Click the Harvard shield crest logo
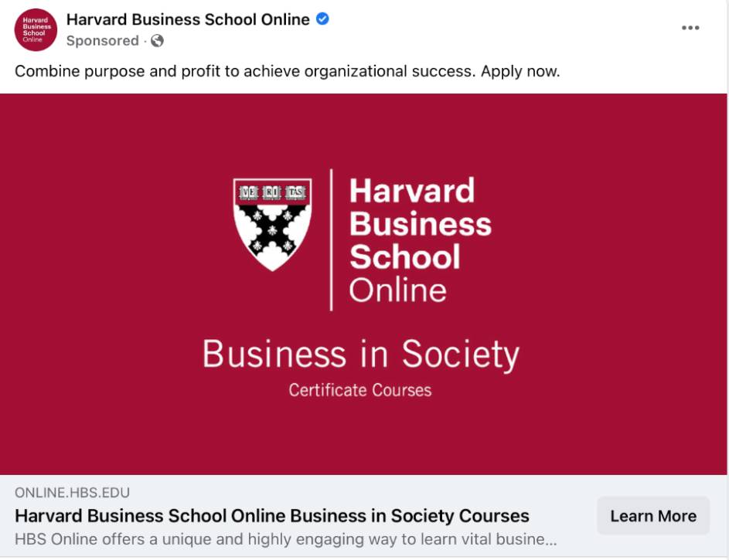The width and height of the screenshot is (729, 560). coord(272,224)
